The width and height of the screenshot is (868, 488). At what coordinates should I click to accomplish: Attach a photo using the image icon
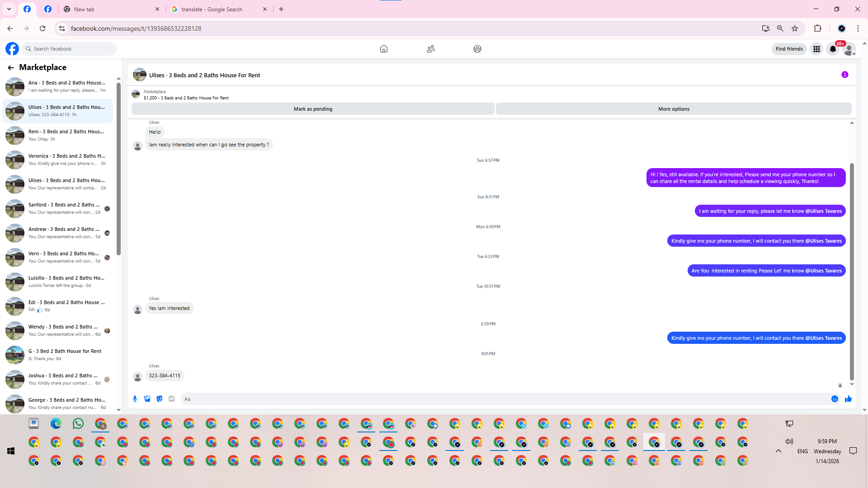point(147,399)
